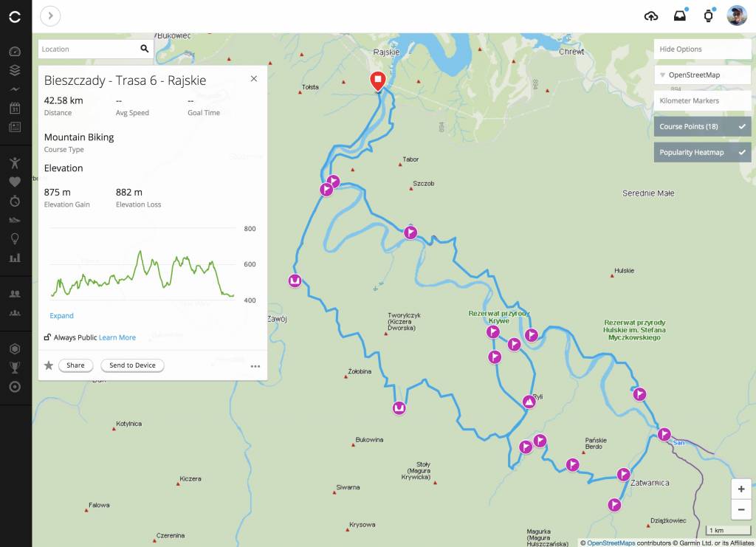Open the trophy icon in the sidebar
This screenshot has width=756, height=547.
pyautogui.click(x=15, y=368)
